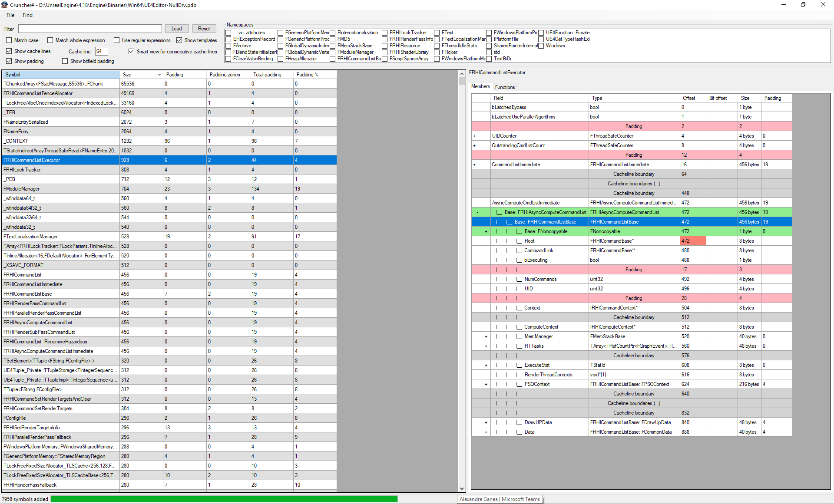Select the FModuleManager symbol row
Viewport: 834px width, 504px height.
coord(169,189)
